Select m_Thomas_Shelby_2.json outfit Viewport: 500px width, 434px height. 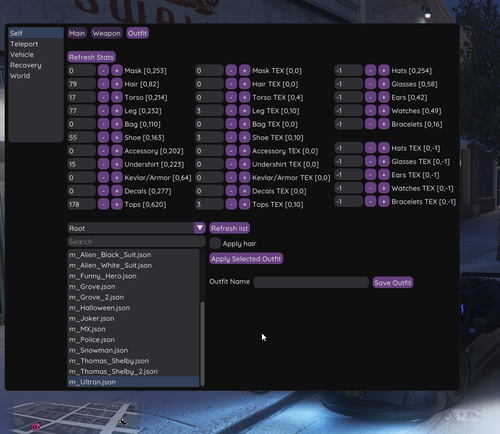pos(133,372)
